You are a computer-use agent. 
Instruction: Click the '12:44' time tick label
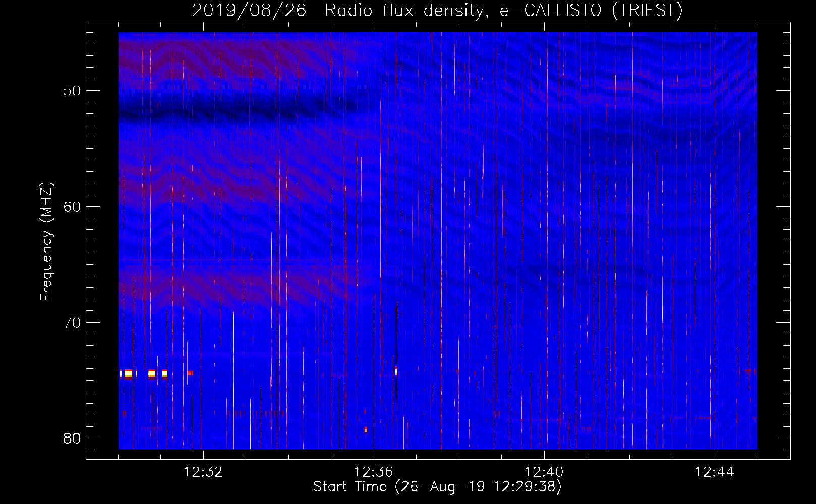point(715,472)
